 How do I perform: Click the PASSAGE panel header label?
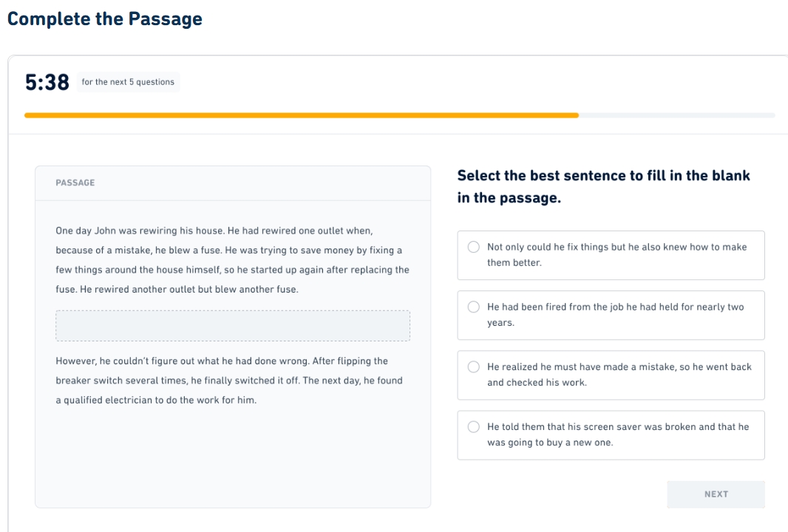pyautogui.click(x=75, y=183)
